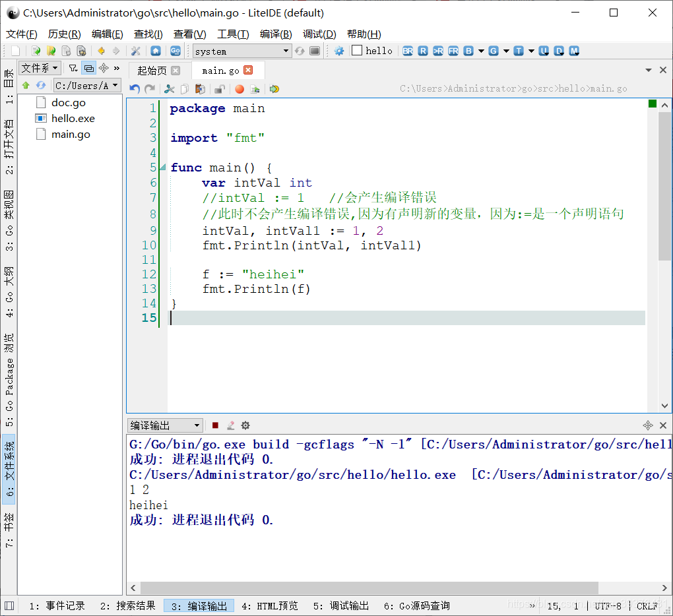Viewport: 673px width, 616px height.
Task: Switch to 4: HTML预览 bottom tab
Action: (270, 605)
